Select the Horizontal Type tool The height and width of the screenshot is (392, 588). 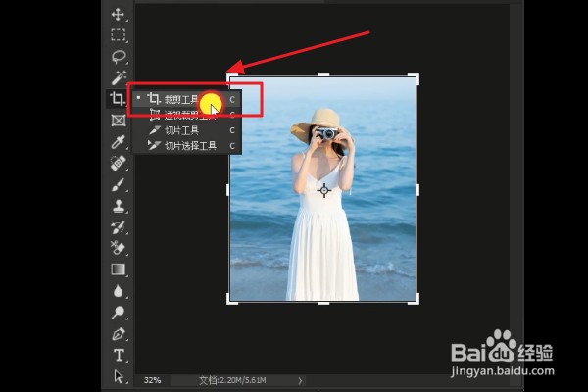(119, 355)
